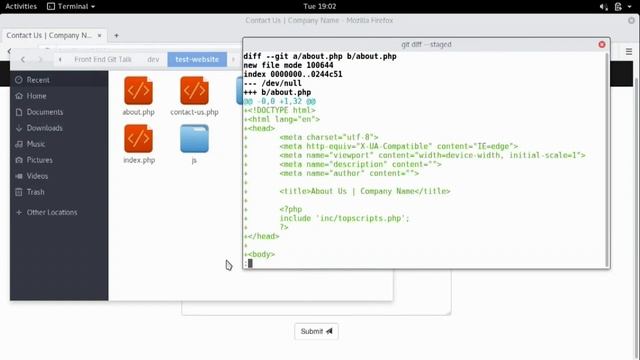Viewport: 640px width, 360px height.
Task: Click the '+++ b/about.php' line
Action: 277,92
